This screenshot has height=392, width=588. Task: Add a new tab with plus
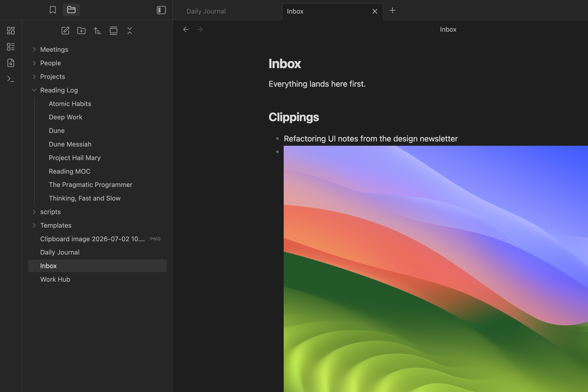(x=393, y=10)
